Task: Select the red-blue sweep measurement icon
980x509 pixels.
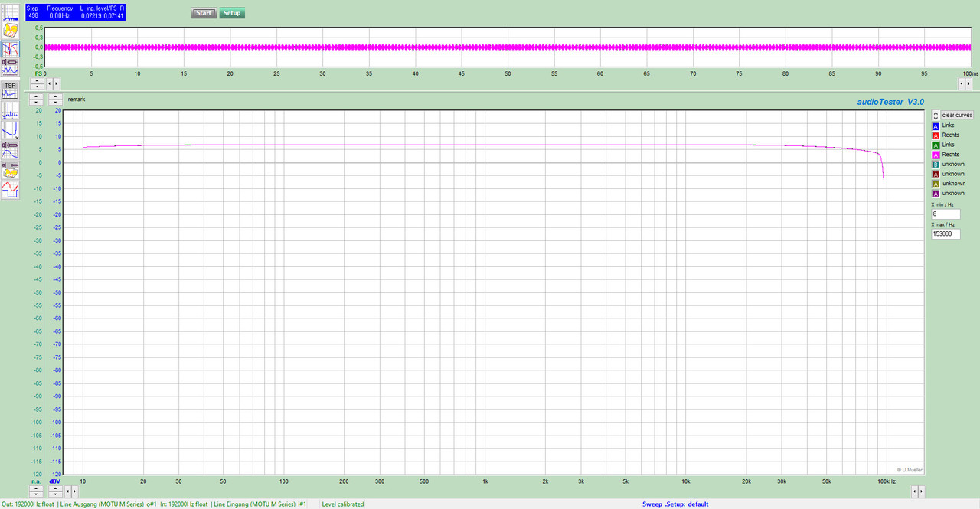Action: (x=11, y=50)
